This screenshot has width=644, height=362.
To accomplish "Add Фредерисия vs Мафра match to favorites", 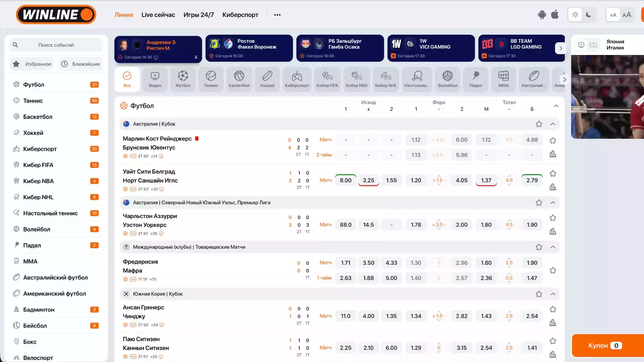I will [x=553, y=270].
